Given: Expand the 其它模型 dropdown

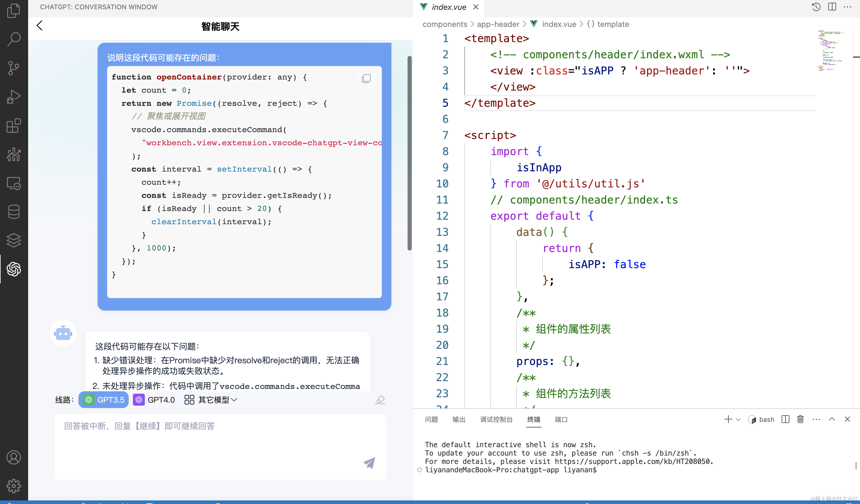Looking at the screenshot, I should tap(211, 400).
